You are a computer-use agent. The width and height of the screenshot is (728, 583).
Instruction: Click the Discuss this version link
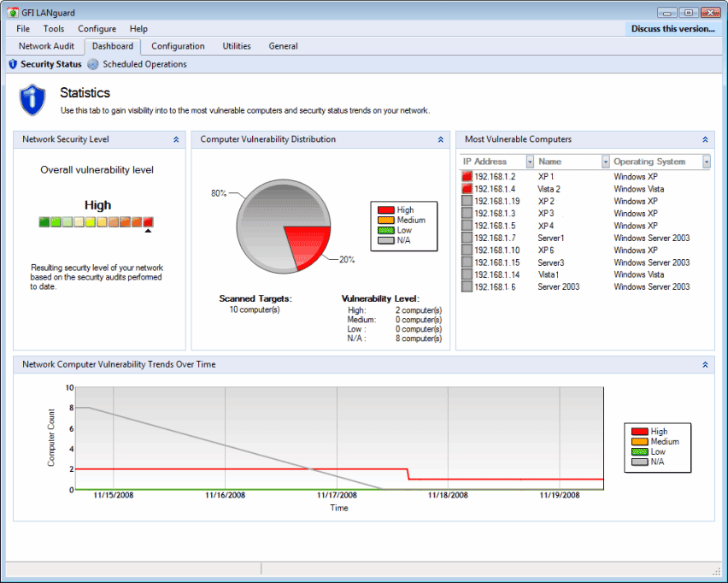click(x=672, y=29)
